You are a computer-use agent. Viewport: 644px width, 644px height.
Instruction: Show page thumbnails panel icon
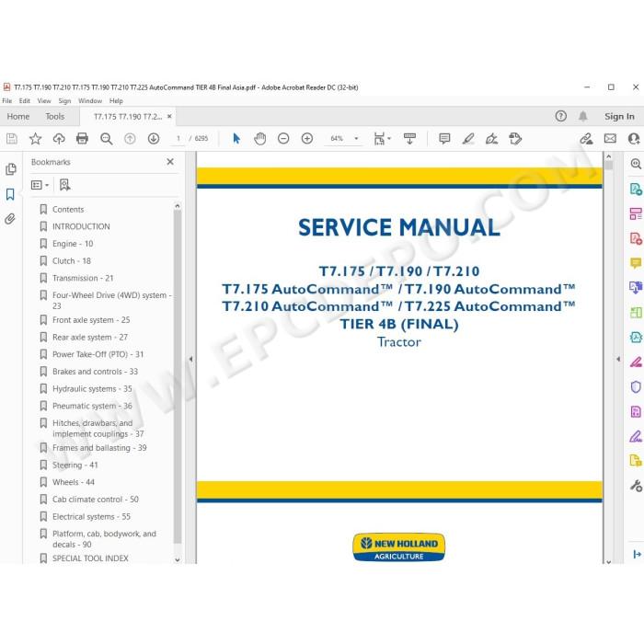(x=11, y=169)
